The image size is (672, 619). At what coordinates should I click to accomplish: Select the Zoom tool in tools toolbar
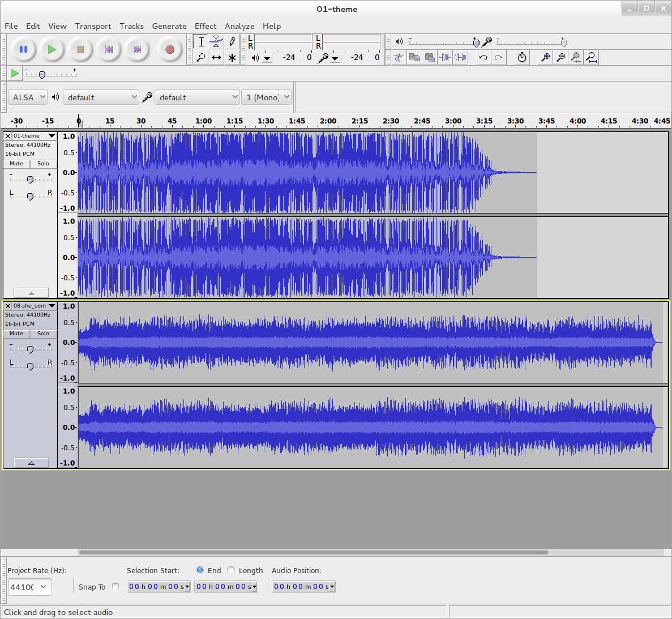click(x=201, y=57)
